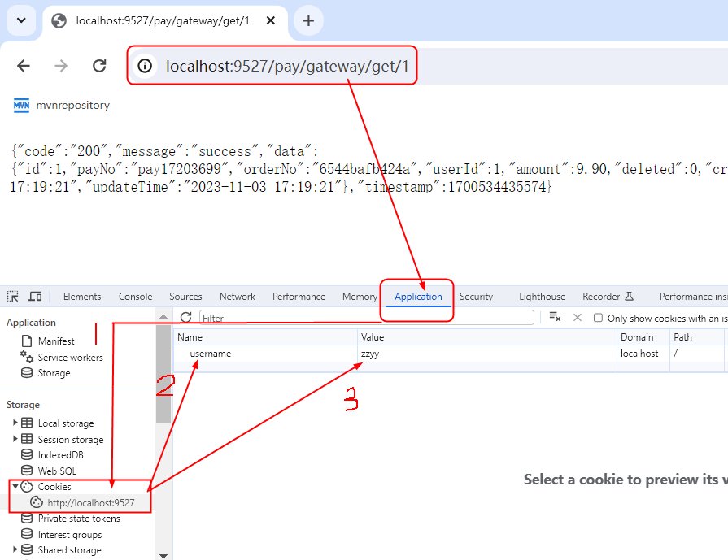Open Private state tokens
Screen dimensions: 728x560
point(79,519)
